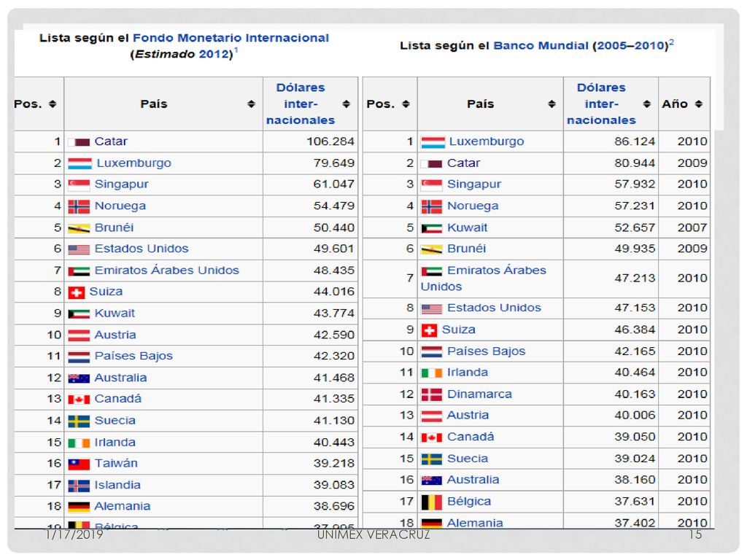Image resolution: width=747 pixels, height=560 pixels.
Task: Select the Singapur flag beside 61.047
Action: coord(79,184)
